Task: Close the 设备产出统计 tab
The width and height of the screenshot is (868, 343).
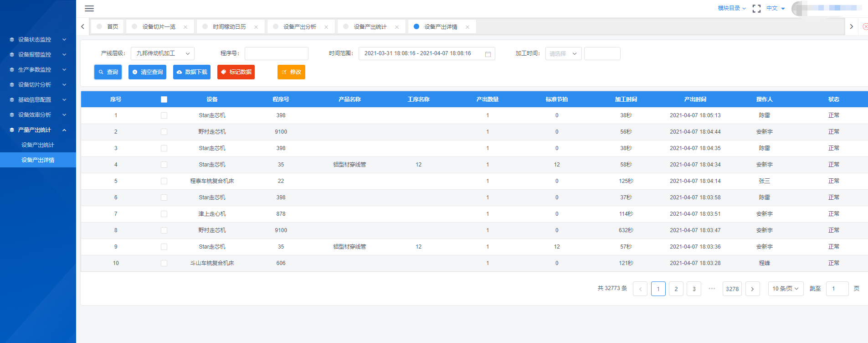Action: point(397,27)
